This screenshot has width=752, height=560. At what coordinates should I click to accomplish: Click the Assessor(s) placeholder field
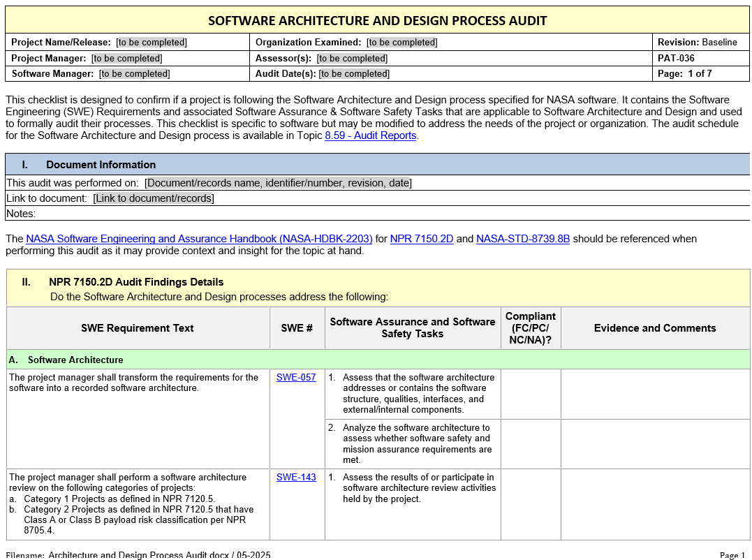point(352,59)
